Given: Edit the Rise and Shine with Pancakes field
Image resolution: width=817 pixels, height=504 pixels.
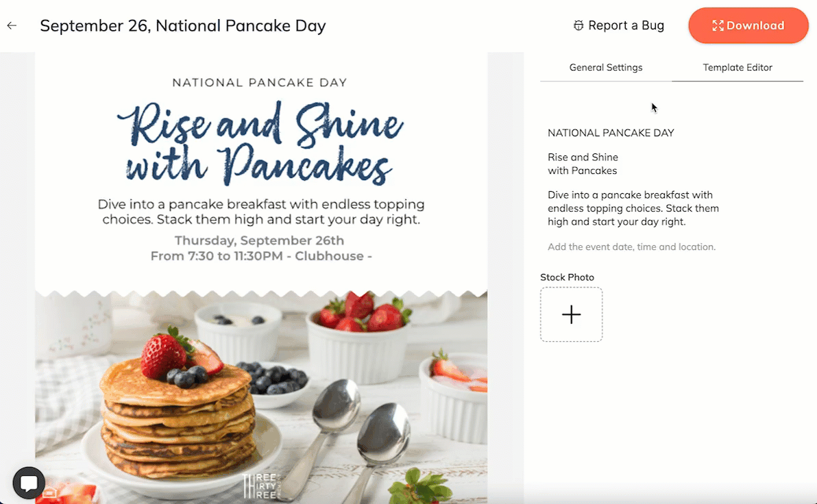Looking at the screenshot, I should (583, 164).
